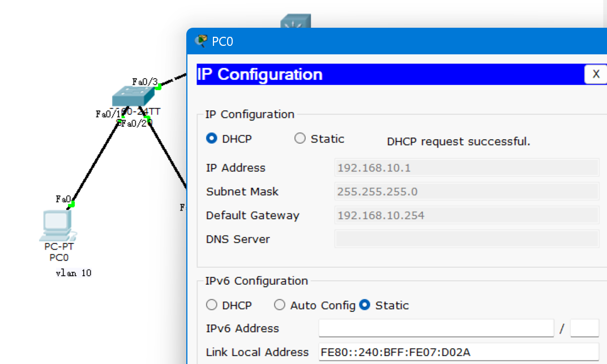Click the prefix length box after the slash
This screenshot has height=364, width=607.
[x=584, y=328]
